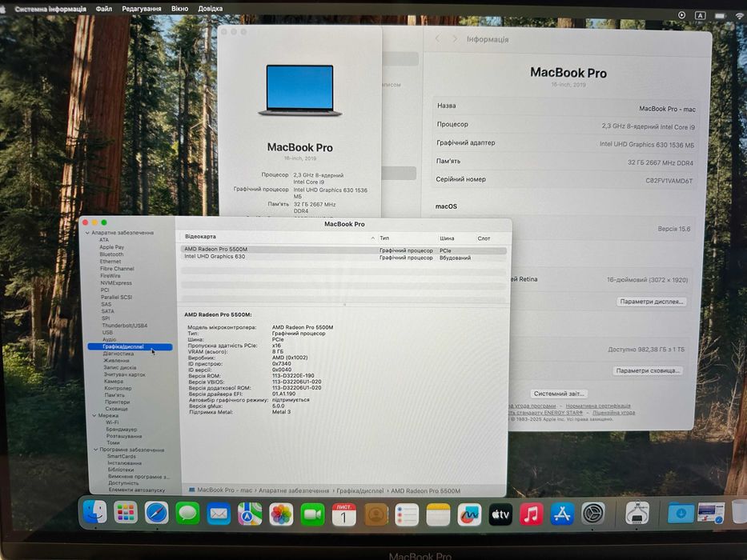The height and width of the screenshot is (560, 747).
Task: Open the Music app in dock
Action: point(531,514)
